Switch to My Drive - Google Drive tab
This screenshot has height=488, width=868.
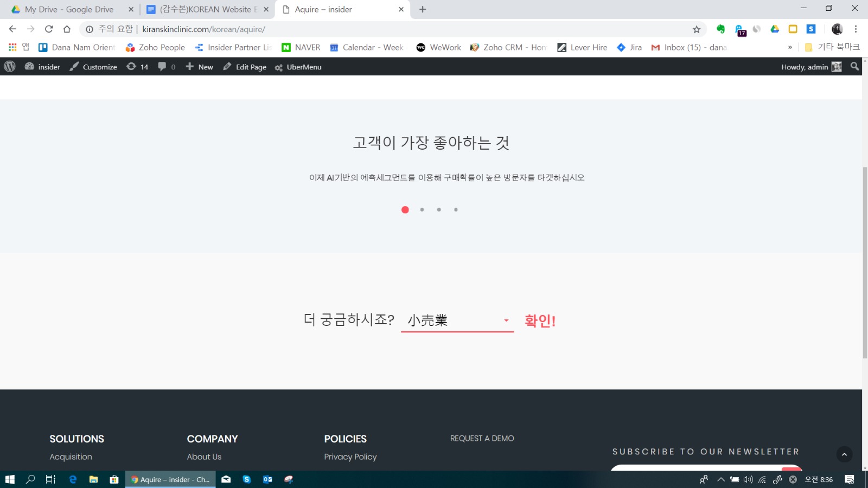[69, 9]
